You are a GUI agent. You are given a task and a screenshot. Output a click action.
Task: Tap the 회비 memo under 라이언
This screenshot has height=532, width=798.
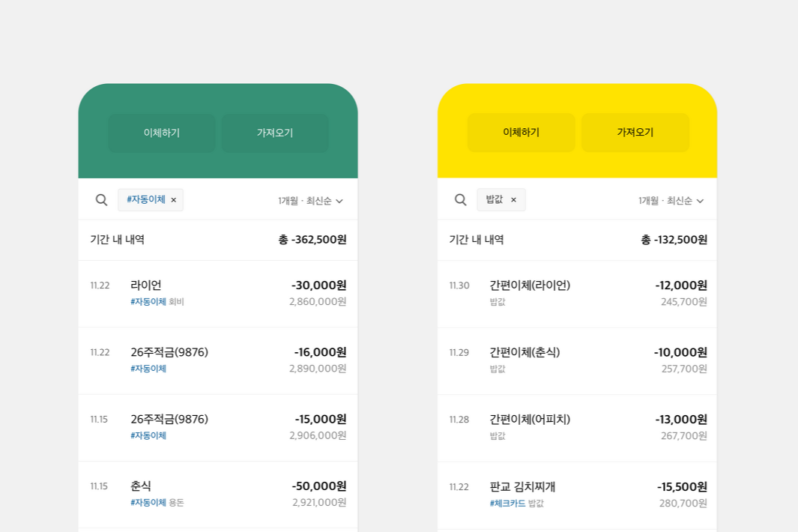[176, 302]
